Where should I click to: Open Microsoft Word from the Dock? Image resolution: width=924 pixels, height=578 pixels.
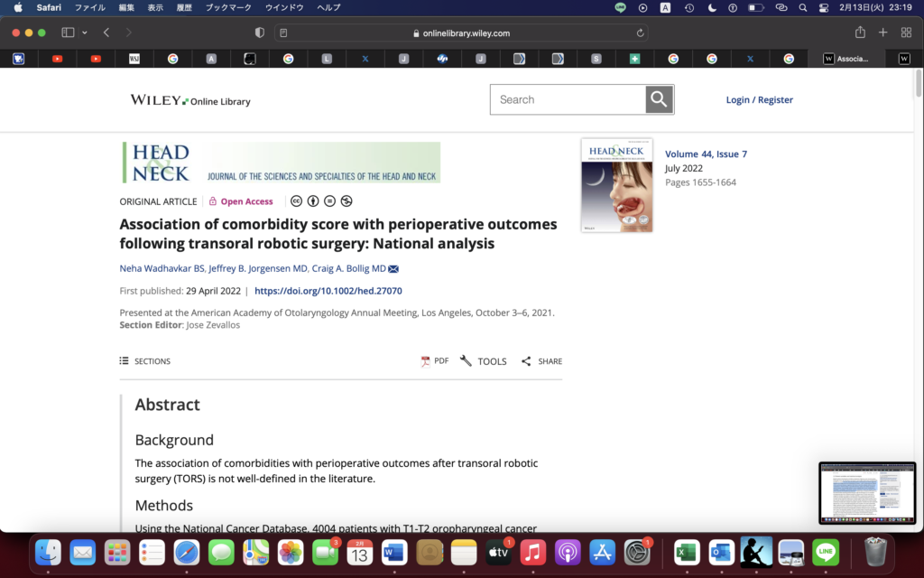point(394,552)
